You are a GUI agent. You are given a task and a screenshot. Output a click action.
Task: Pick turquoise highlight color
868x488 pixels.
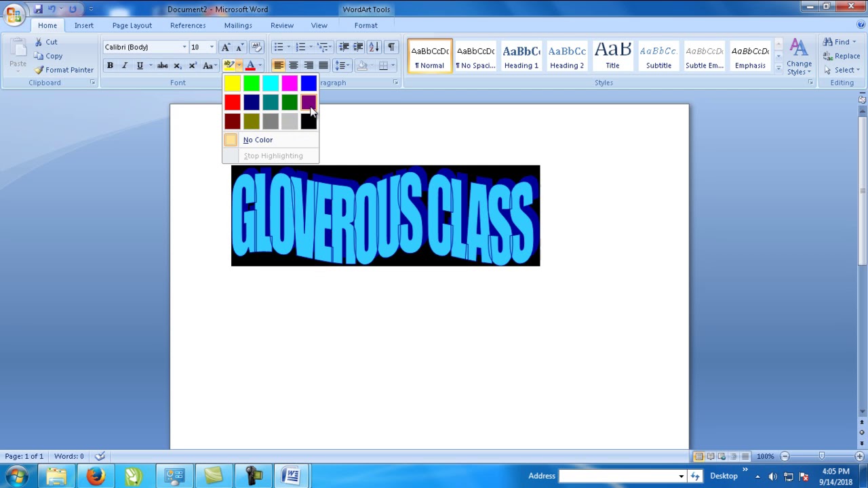[x=271, y=83]
